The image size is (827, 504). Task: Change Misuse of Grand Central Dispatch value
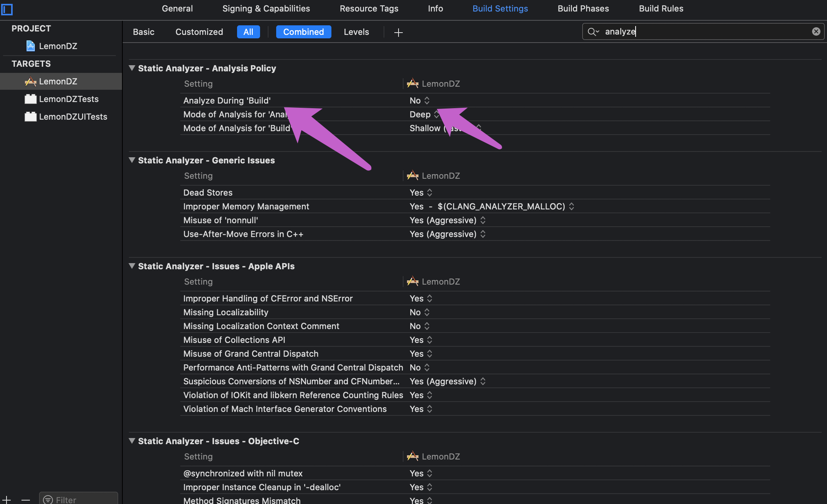click(x=421, y=354)
